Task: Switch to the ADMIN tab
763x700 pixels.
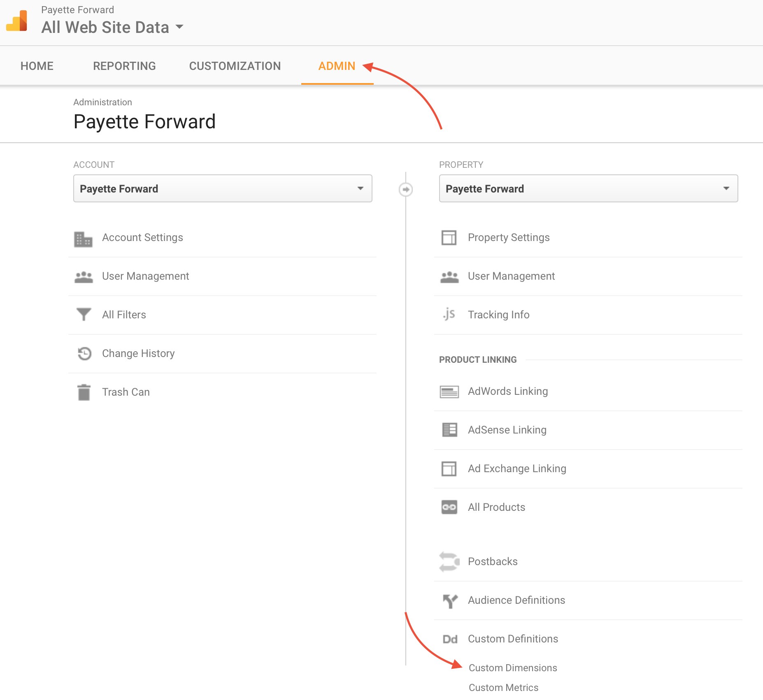Action: click(337, 66)
